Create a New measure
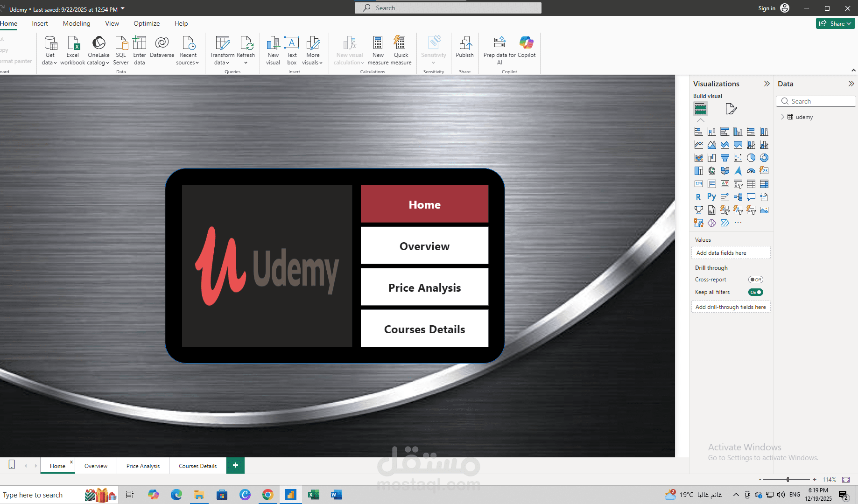Screen dimensions: 858x504 (x=378, y=50)
